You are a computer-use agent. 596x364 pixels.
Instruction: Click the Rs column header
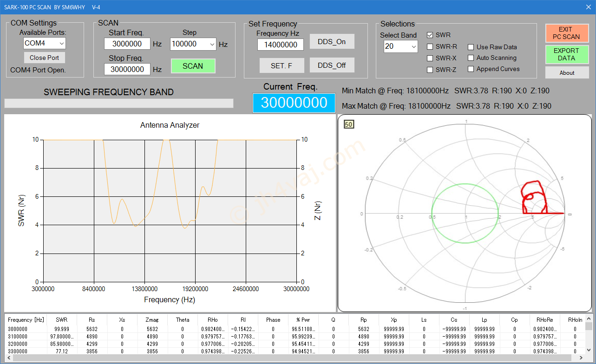[92, 319]
